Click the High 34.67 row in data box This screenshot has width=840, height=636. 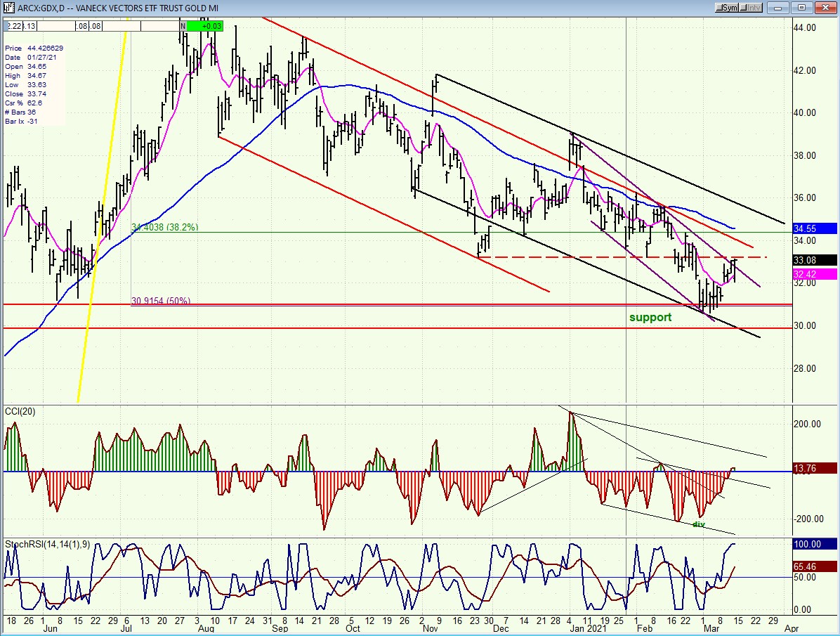[x=26, y=76]
